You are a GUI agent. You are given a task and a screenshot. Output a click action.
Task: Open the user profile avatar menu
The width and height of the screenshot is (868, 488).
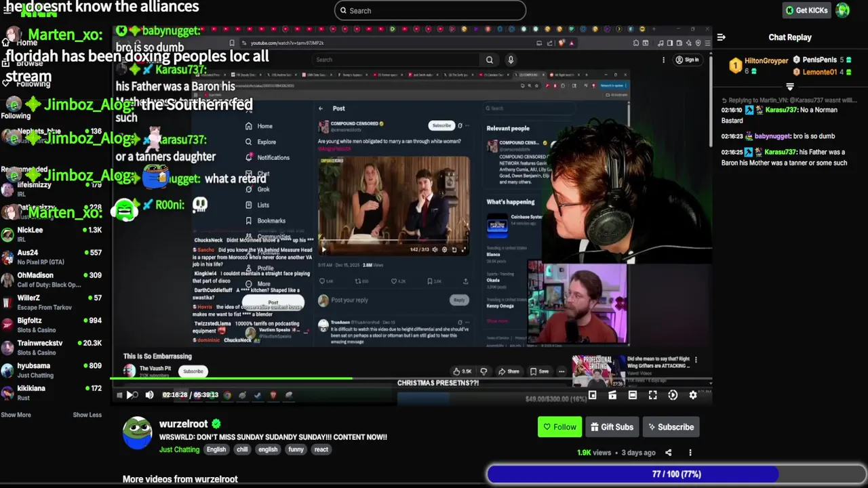[x=842, y=10]
